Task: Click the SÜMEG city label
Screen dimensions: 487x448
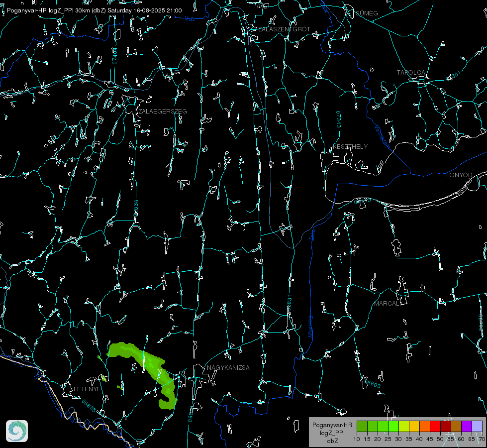Action: pyautogui.click(x=367, y=13)
